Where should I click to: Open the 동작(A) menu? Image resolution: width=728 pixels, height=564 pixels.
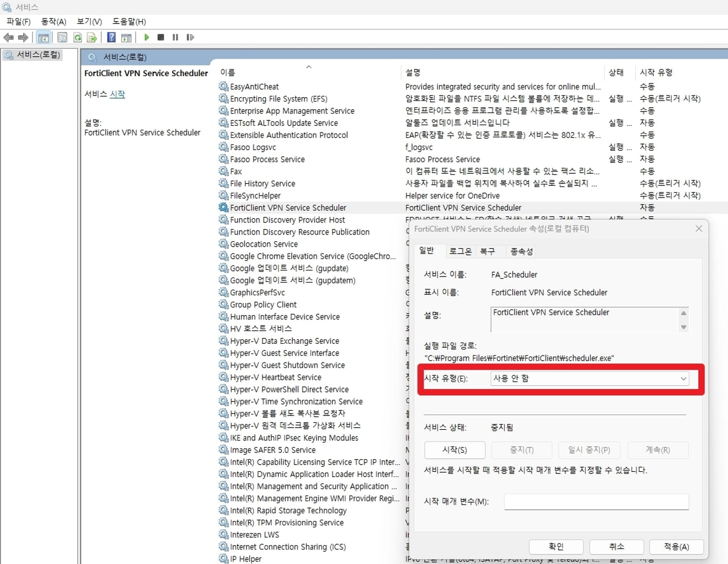click(53, 22)
